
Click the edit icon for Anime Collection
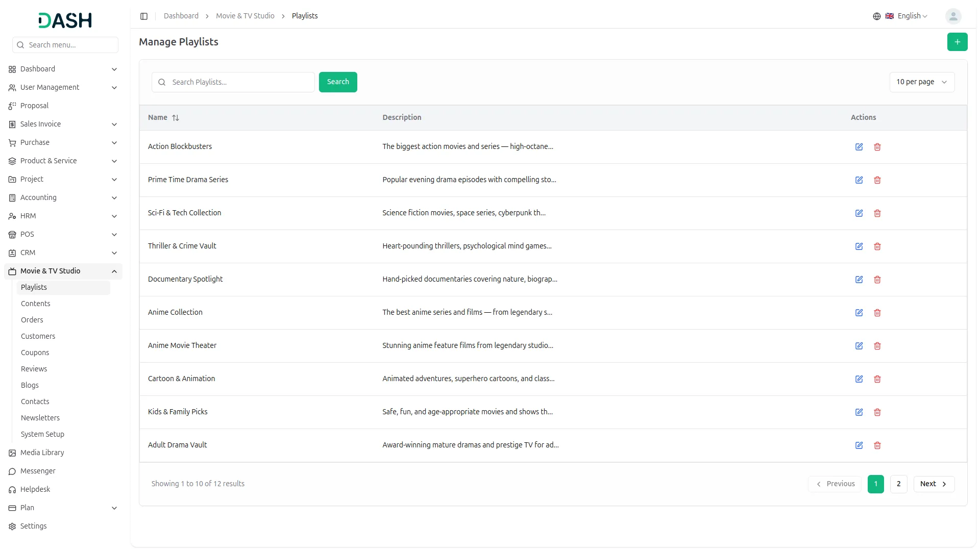tap(859, 313)
